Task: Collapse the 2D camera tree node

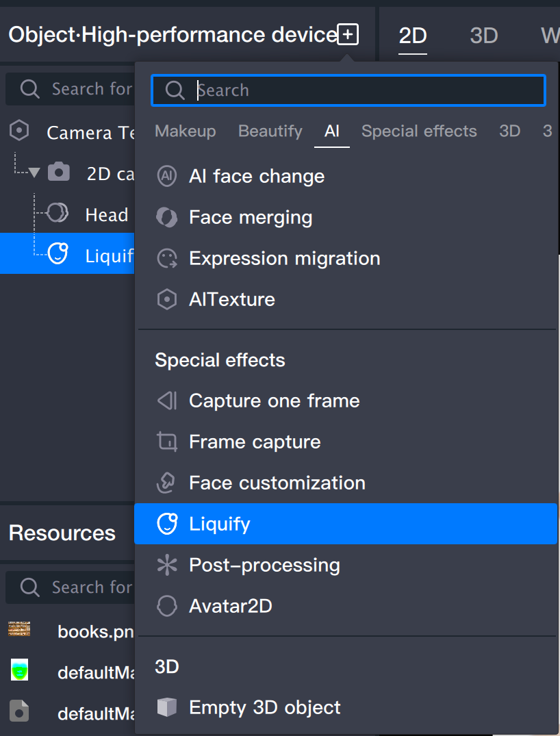Action: coord(34,173)
